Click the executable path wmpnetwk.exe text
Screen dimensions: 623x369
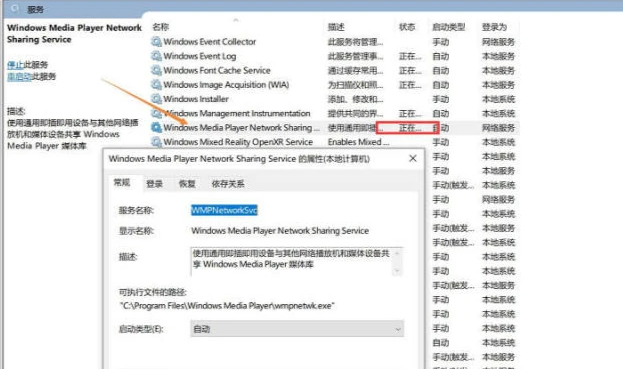(227, 305)
